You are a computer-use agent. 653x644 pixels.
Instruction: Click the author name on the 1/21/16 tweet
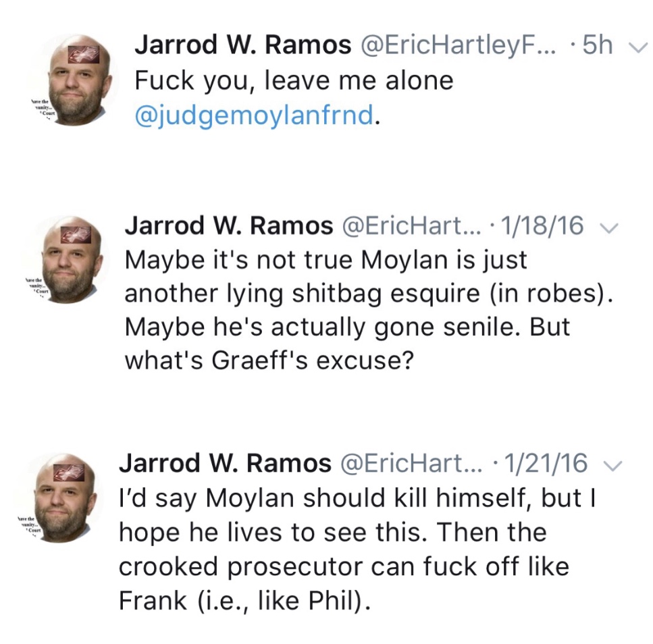(x=226, y=463)
